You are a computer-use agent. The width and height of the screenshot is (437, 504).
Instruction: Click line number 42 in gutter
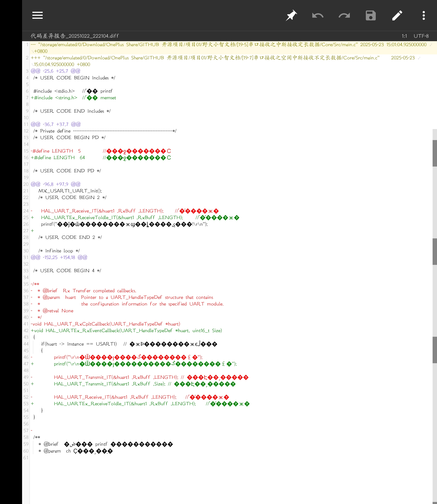[26, 331]
